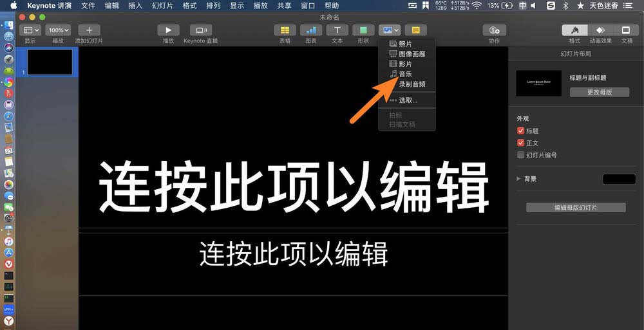
Task: Open Safari compass icon in Dock
Action: (x=8, y=116)
